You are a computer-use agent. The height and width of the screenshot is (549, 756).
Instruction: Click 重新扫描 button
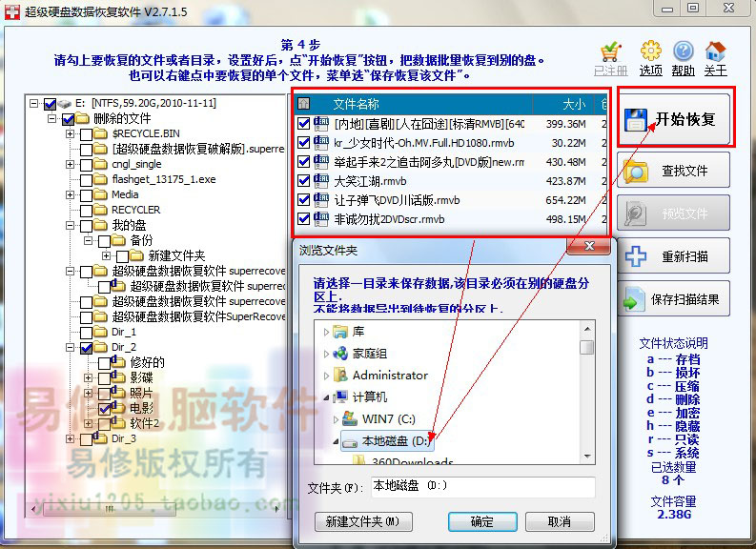tap(674, 256)
